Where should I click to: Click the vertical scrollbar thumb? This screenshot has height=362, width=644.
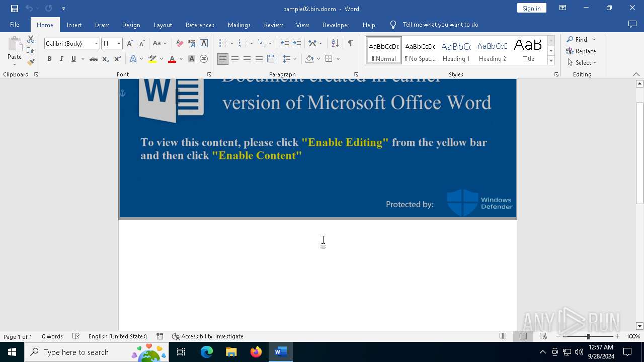pos(639,153)
